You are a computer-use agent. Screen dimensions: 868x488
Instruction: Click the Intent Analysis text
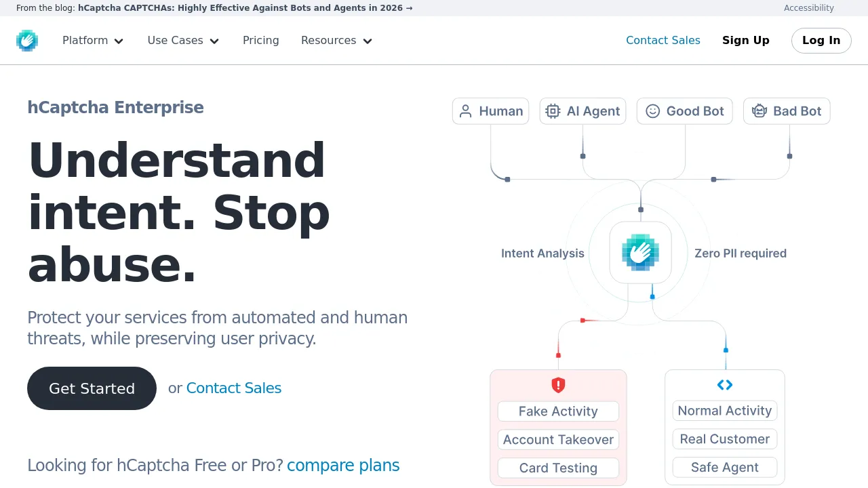[542, 253]
